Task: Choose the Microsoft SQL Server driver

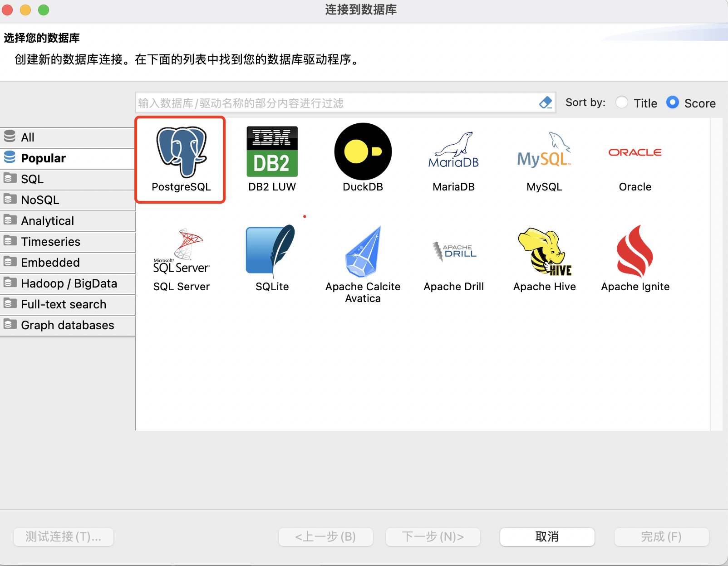Action: [x=181, y=252]
